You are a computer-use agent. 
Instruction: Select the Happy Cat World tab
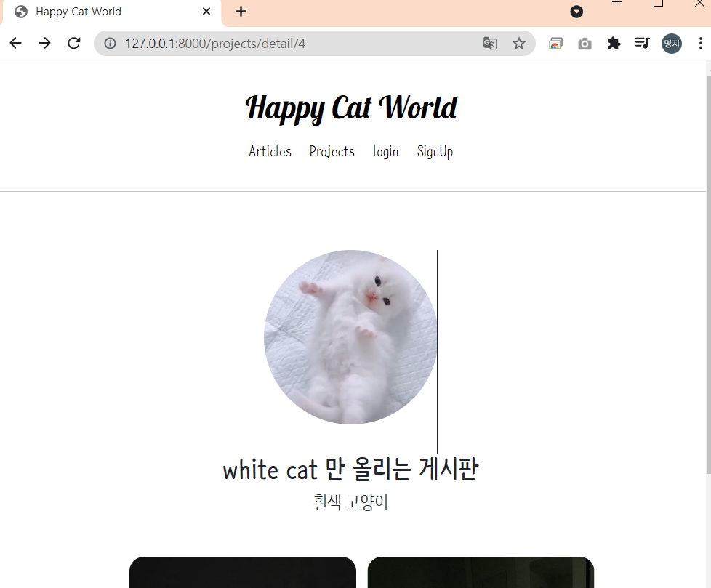click(x=111, y=12)
